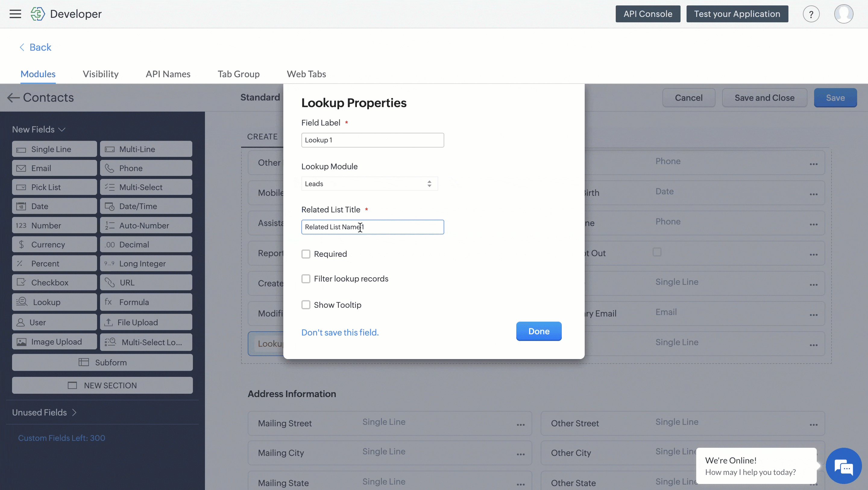Screen dimensions: 868x490
Task: Open the user profile avatar
Action: point(843,14)
